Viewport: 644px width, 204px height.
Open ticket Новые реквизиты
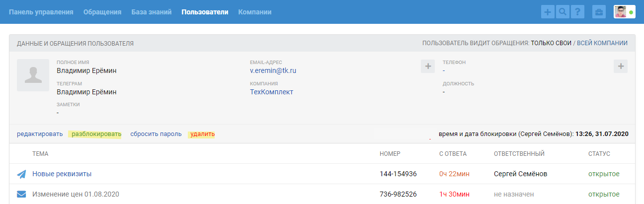tap(62, 174)
